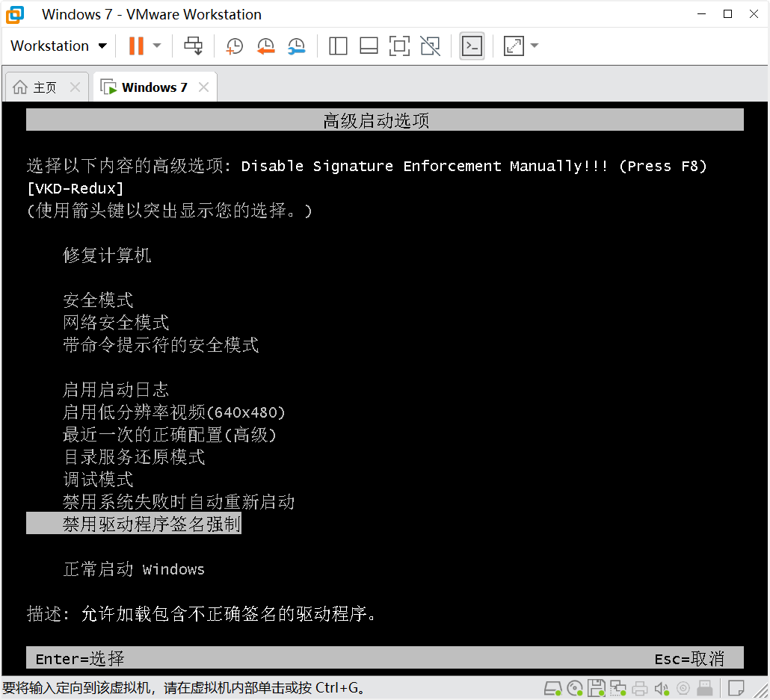Select 禁用系统失败时自动重新启动 option
770x700 pixels.
179,502
